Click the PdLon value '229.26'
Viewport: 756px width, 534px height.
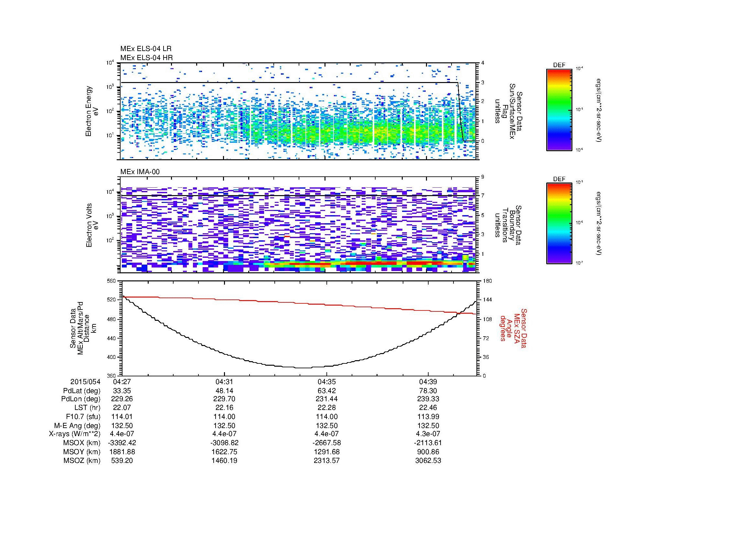click(x=122, y=399)
